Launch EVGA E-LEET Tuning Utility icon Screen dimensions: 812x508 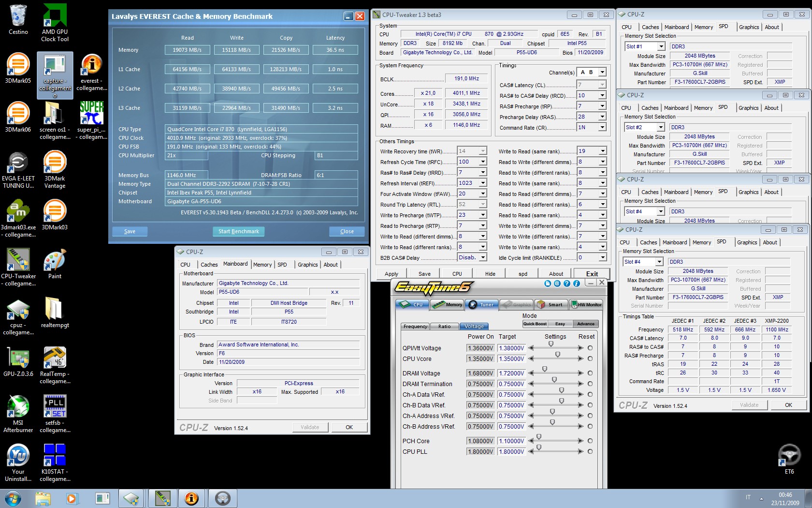(18, 170)
